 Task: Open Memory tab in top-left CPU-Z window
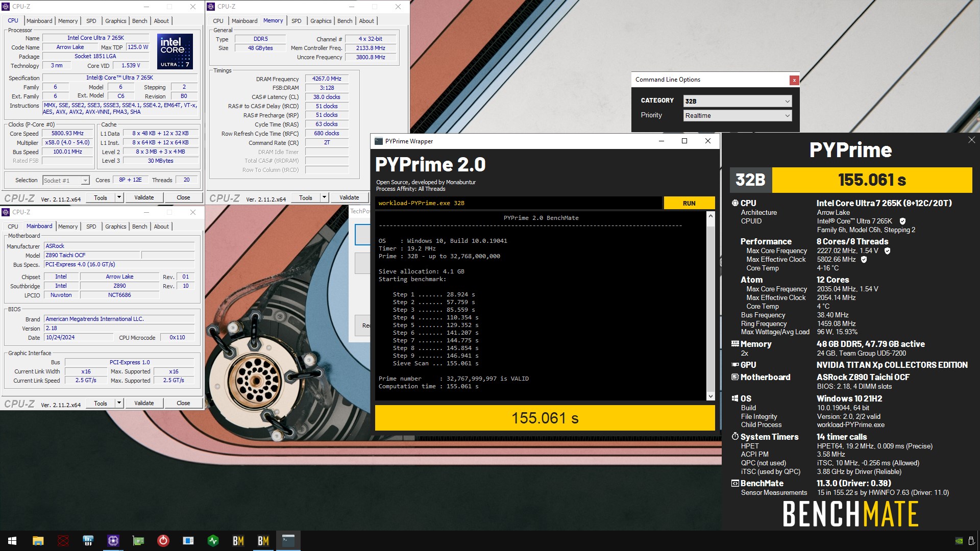click(68, 21)
